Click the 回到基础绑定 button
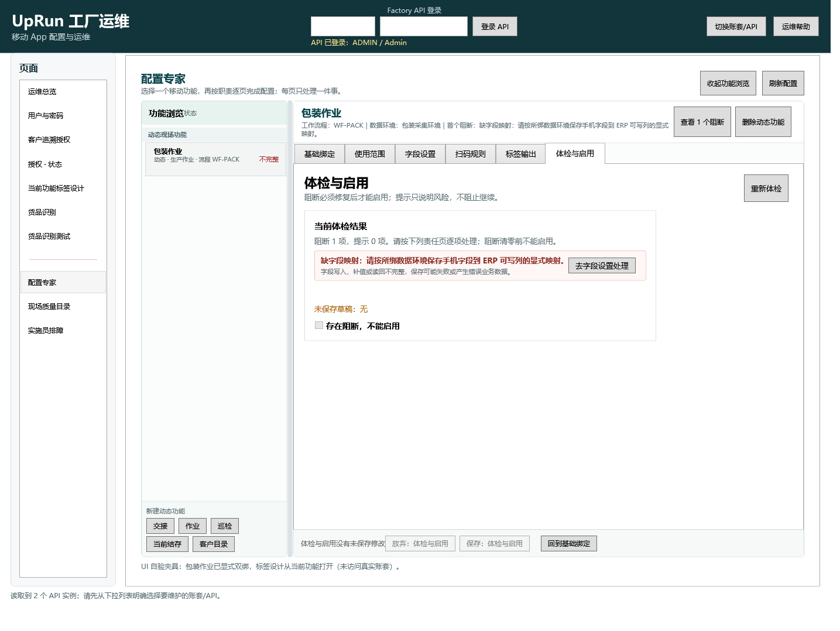Viewport: 840px width, 631px height. 569,544
